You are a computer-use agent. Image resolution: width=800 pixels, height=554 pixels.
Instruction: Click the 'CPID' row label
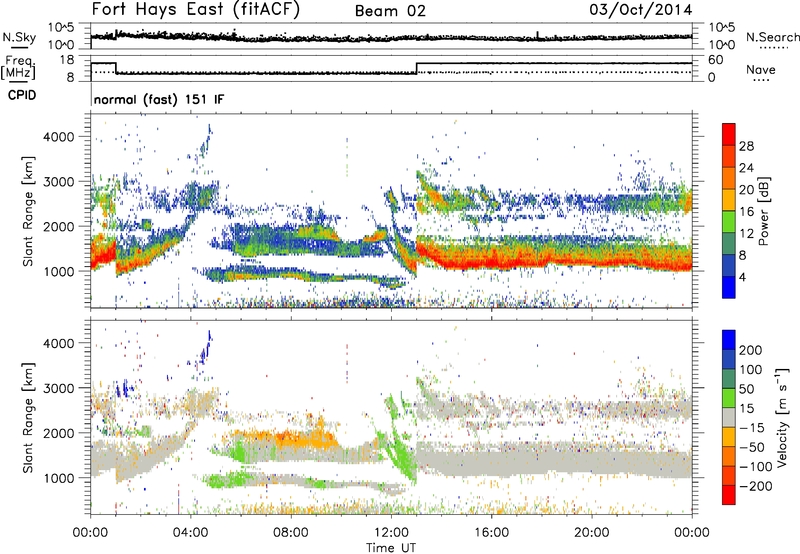click(x=22, y=95)
